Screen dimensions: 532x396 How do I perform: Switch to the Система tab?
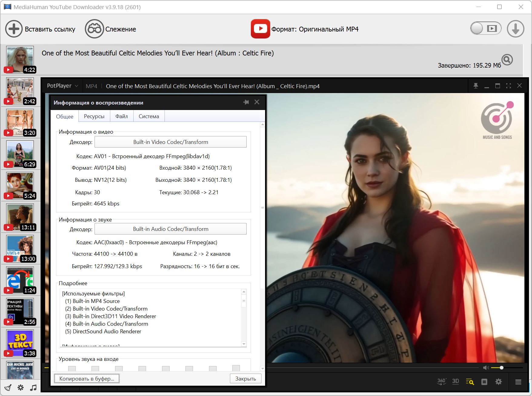click(149, 116)
